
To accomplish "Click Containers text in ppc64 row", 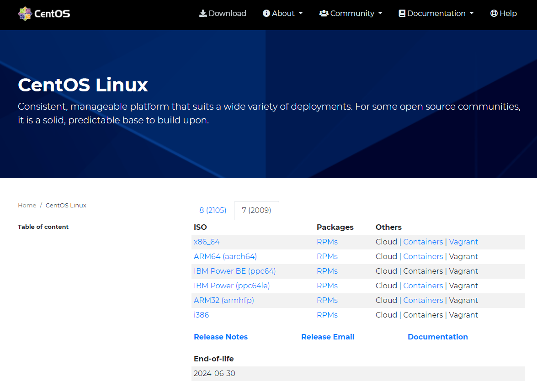I will click(x=423, y=271).
